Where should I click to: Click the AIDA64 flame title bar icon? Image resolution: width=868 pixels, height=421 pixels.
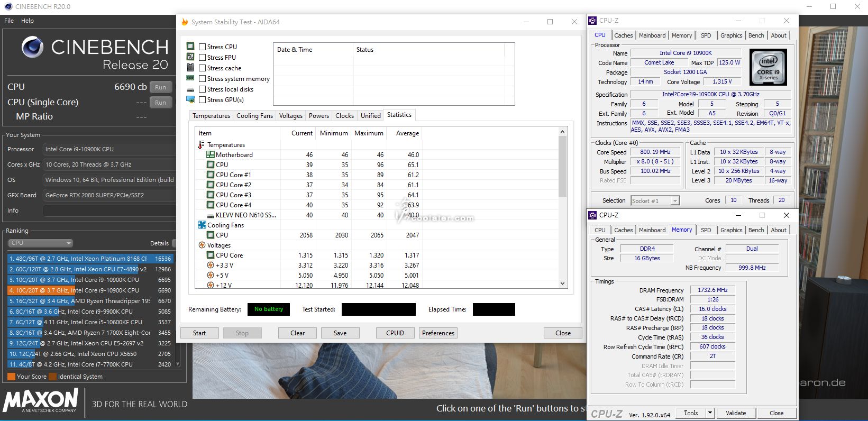(x=185, y=22)
